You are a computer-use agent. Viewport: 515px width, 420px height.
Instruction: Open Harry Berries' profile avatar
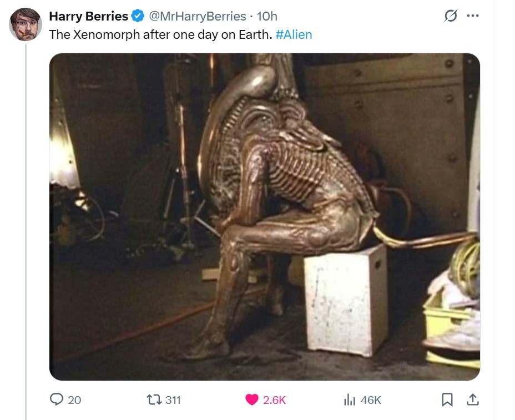pyautogui.click(x=26, y=24)
